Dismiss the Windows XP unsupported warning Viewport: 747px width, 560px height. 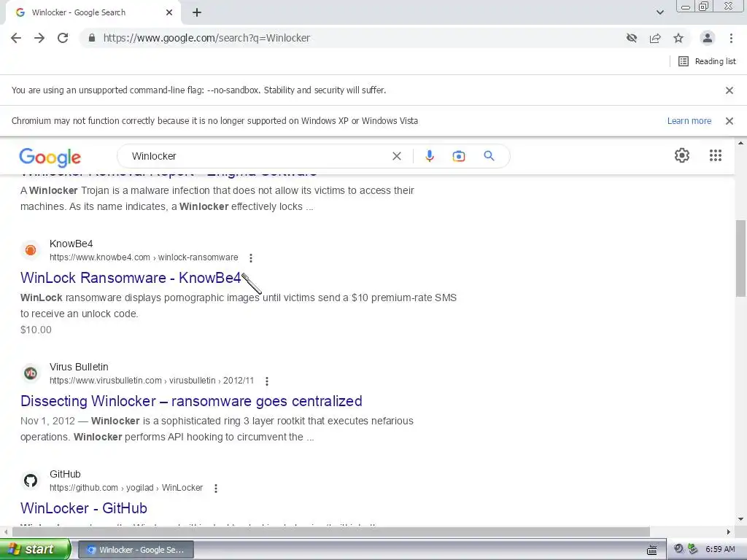[x=729, y=121]
